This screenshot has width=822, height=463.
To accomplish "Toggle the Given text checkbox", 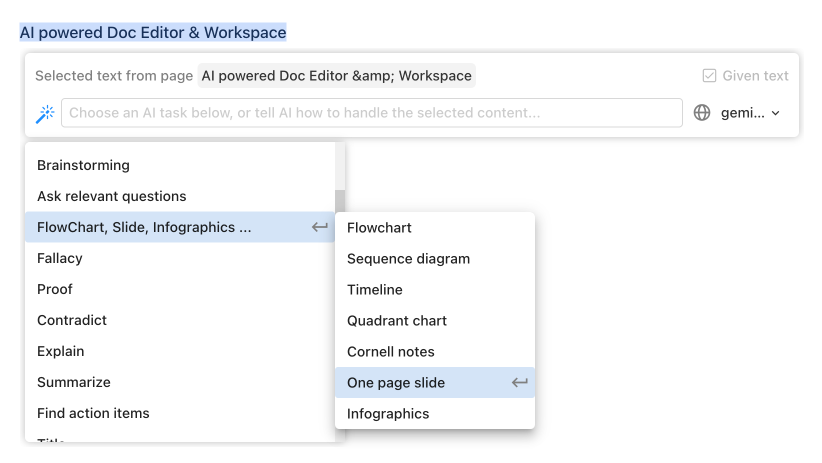I will pyautogui.click(x=709, y=76).
